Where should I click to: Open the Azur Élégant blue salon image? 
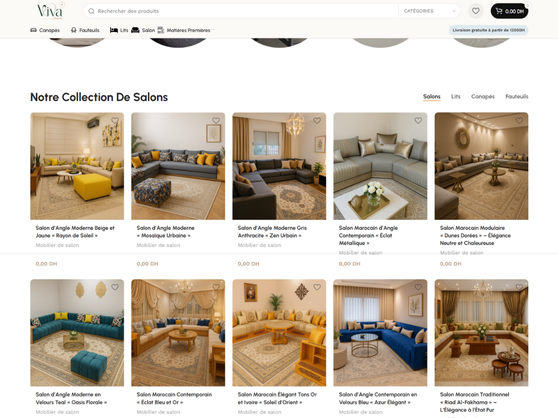coord(380,333)
